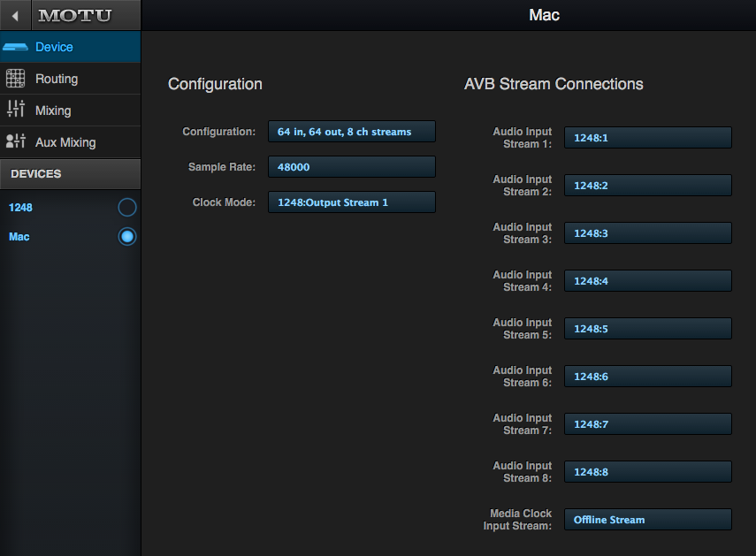Switch to the Routing tab label
The width and height of the screenshot is (756, 556).
(x=57, y=79)
